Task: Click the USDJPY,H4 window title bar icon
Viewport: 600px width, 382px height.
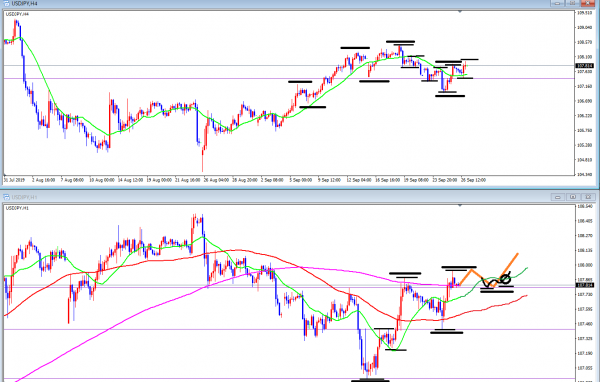Action: point(6,3)
